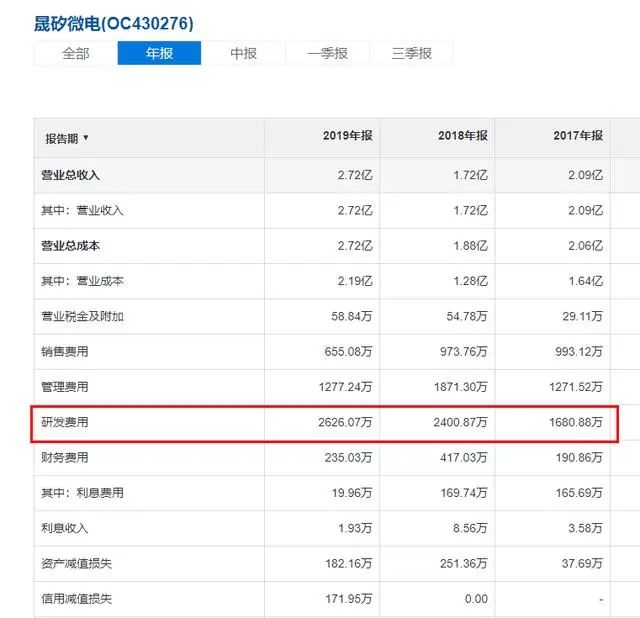640x618 pixels.
Task: Click the 37.69万 impairment value
Action: click(x=582, y=564)
